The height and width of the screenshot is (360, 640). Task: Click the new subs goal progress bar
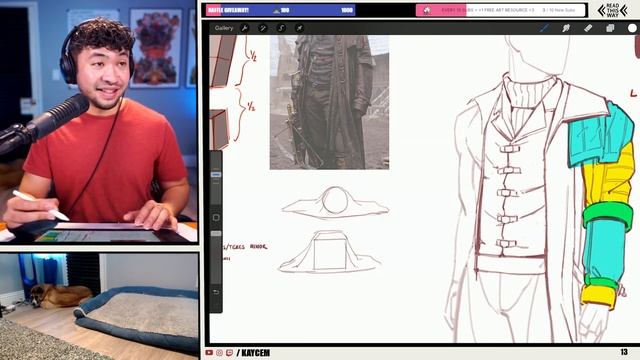tap(501, 10)
